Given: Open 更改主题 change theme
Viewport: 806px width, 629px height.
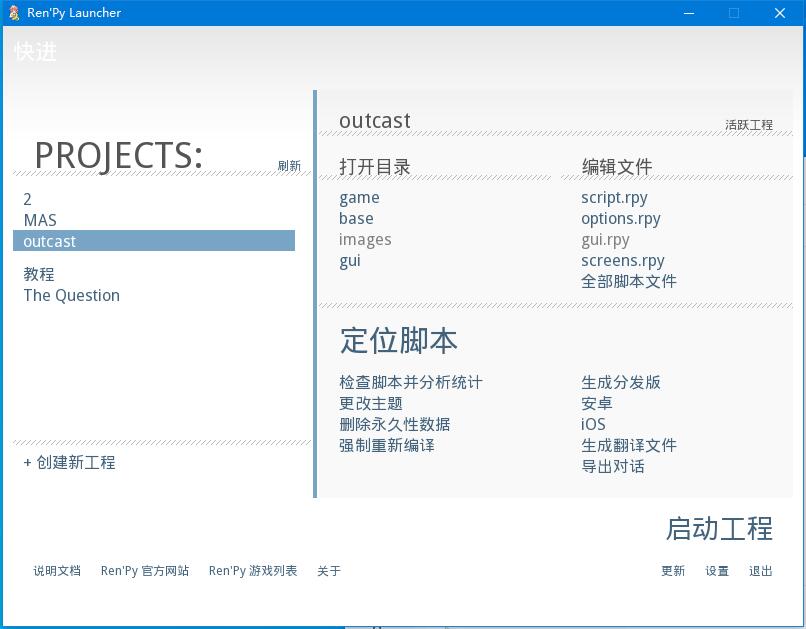Looking at the screenshot, I should (371, 403).
